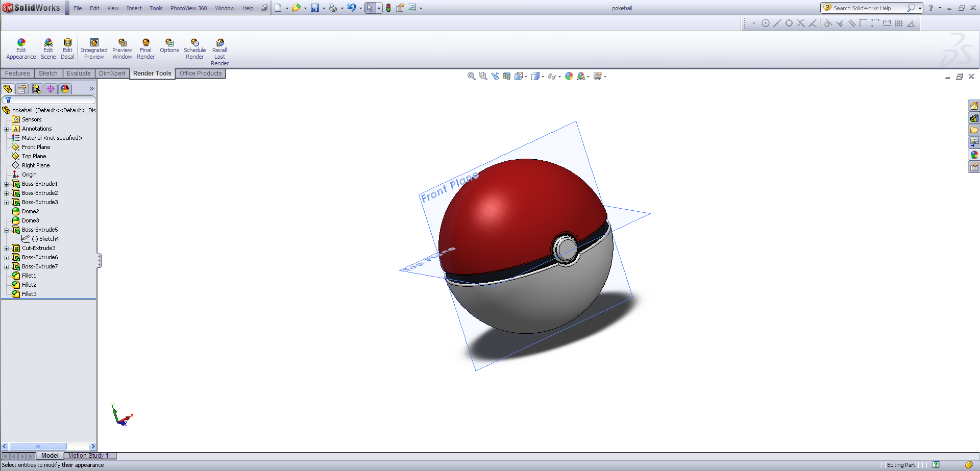This screenshot has width=980, height=471.
Task: Click the Edit Scene icon
Action: 48,49
